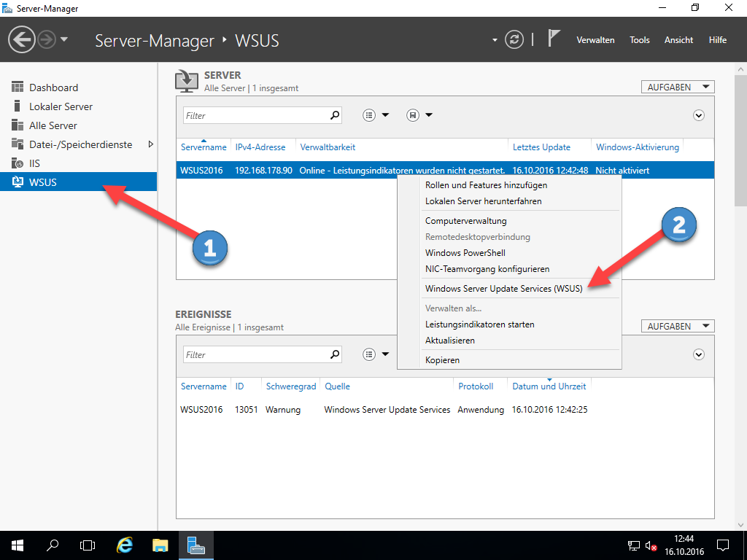This screenshot has height=560, width=747.
Task: Click the WSUS icon in sidebar
Action: (x=18, y=182)
